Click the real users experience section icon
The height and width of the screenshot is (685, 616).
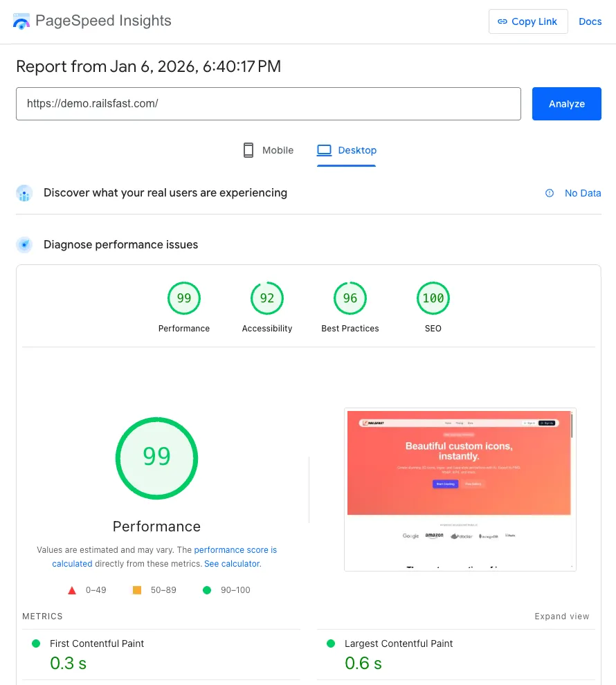[24, 193]
